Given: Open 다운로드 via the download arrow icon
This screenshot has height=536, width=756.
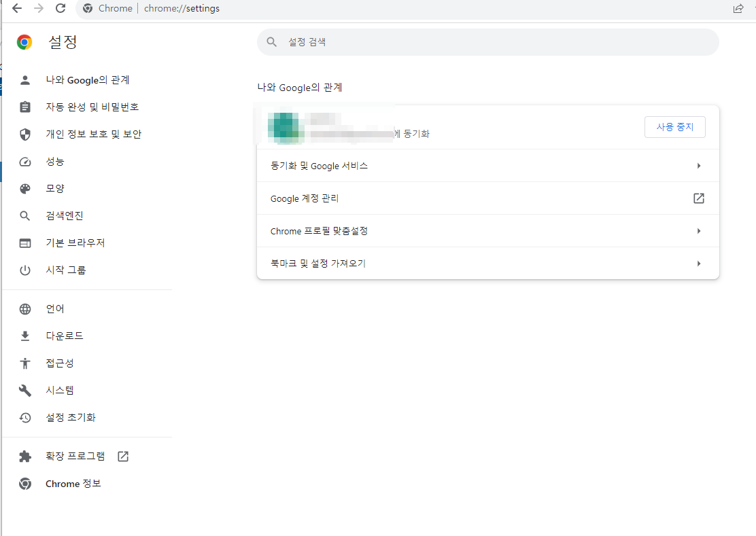Looking at the screenshot, I should pyautogui.click(x=24, y=335).
